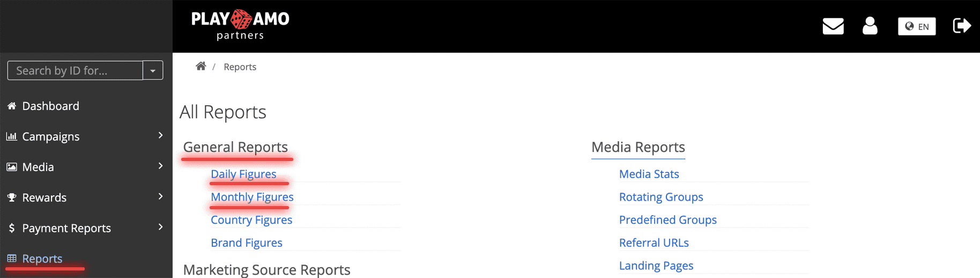Open the Daily Figures report
This screenshot has width=980, height=278.
pos(243,174)
